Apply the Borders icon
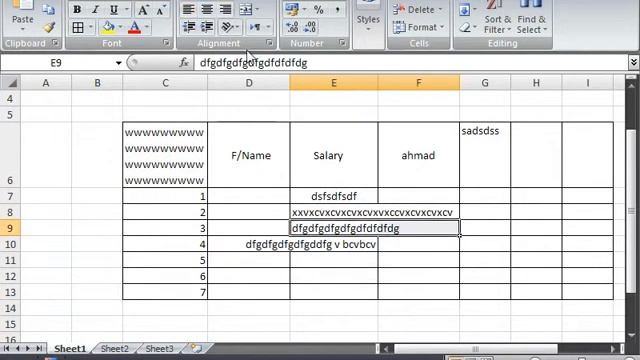This screenshot has width=640, height=360. click(x=78, y=27)
